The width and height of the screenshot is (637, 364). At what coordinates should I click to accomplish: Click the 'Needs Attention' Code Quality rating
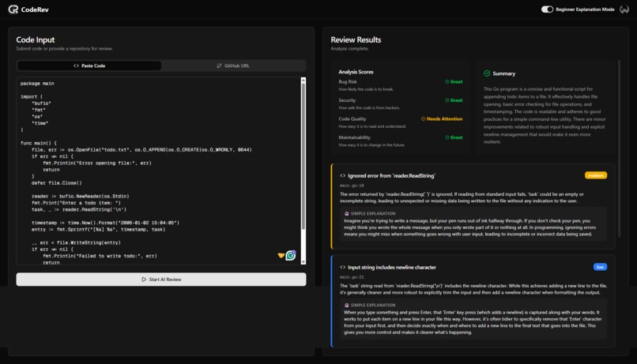click(x=442, y=119)
